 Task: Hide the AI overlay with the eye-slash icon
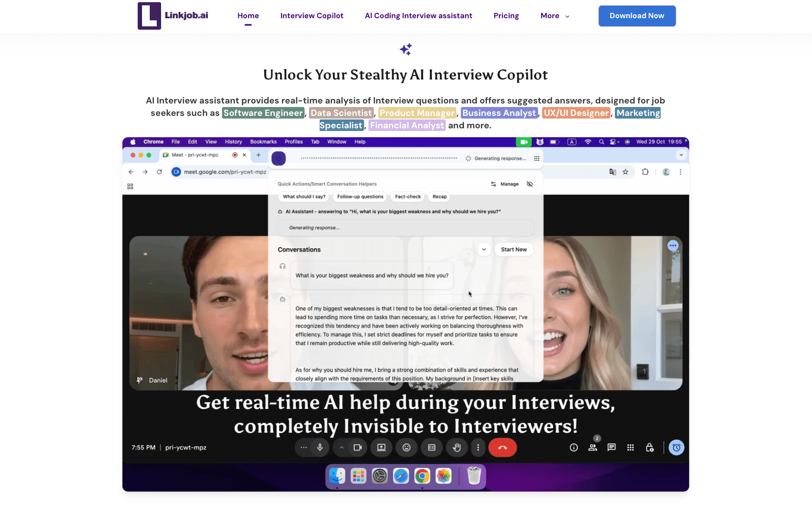tap(530, 184)
